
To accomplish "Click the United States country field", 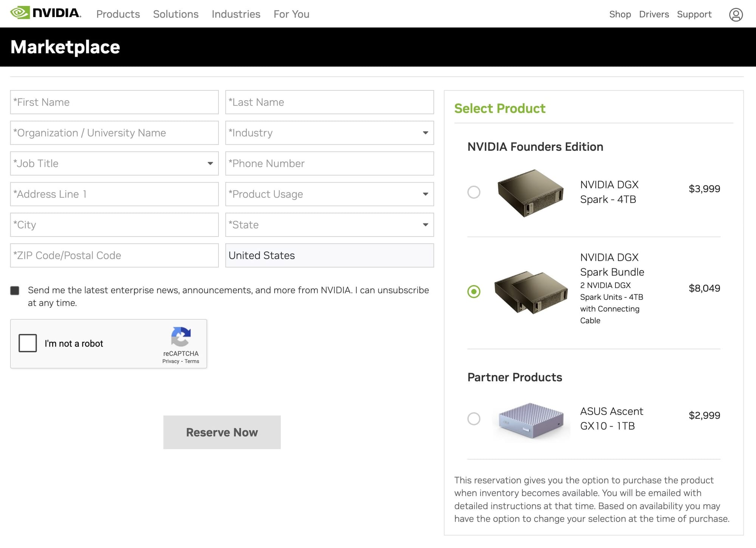I will [330, 255].
